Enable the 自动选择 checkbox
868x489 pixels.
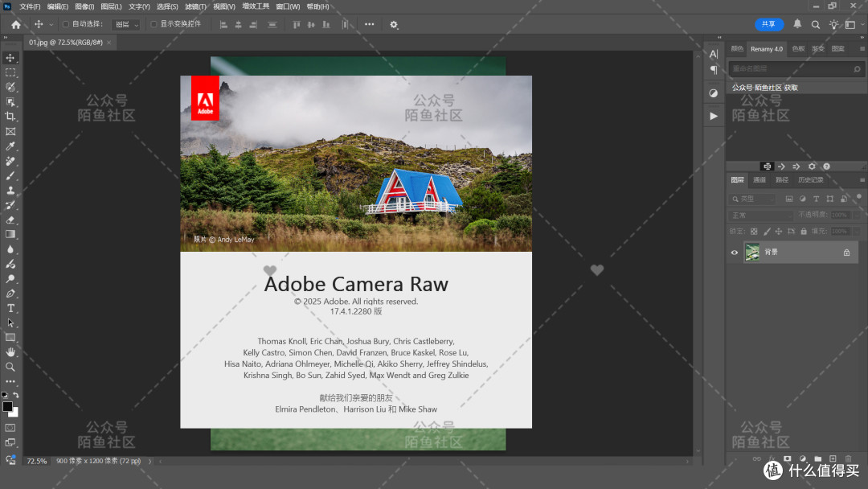(x=66, y=24)
